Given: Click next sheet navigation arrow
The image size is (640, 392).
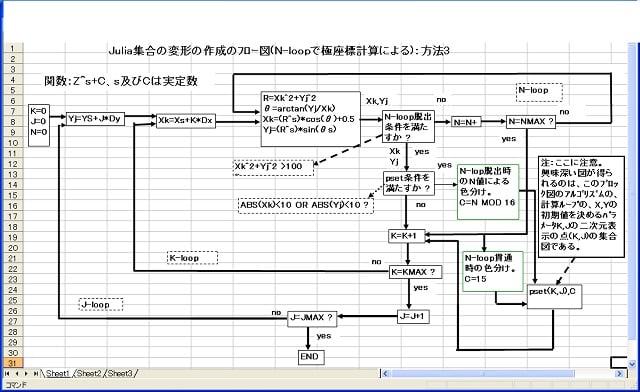Looking at the screenshot, I should 26,373.
